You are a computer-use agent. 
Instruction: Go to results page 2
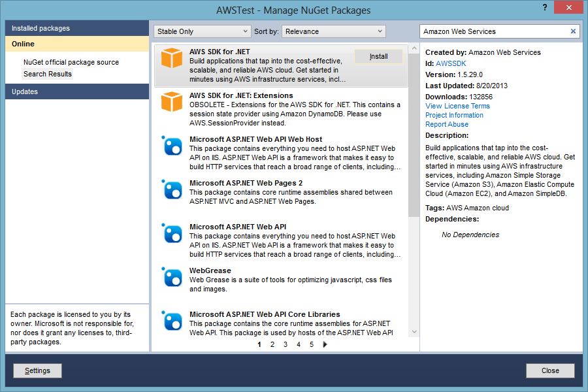272,344
